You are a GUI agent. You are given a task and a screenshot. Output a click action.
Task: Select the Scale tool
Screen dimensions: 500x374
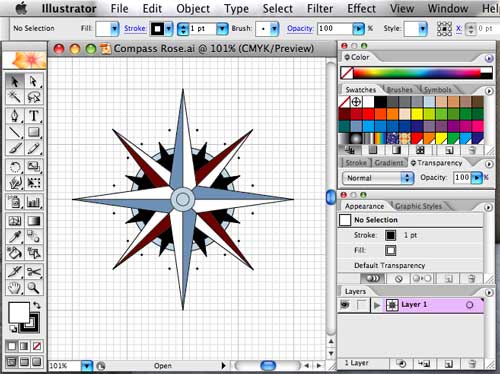coord(34,167)
